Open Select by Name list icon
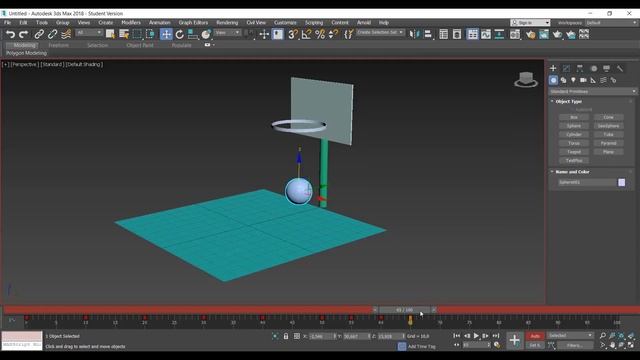Viewport: 640px width, 360px height. click(124, 34)
